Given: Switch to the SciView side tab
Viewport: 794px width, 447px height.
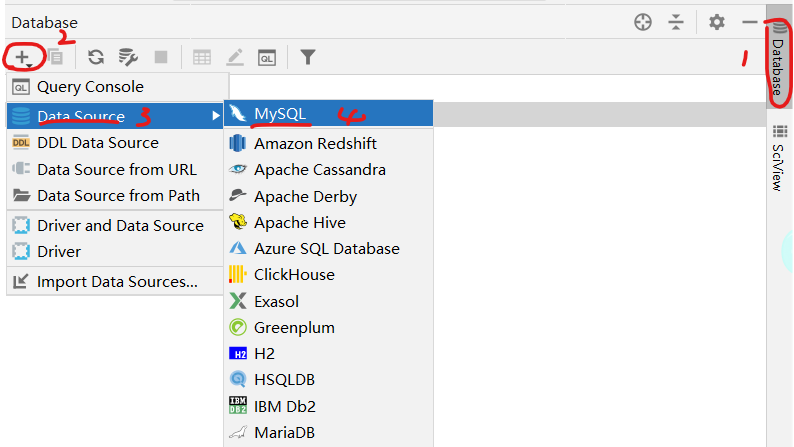Looking at the screenshot, I should [x=779, y=157].
